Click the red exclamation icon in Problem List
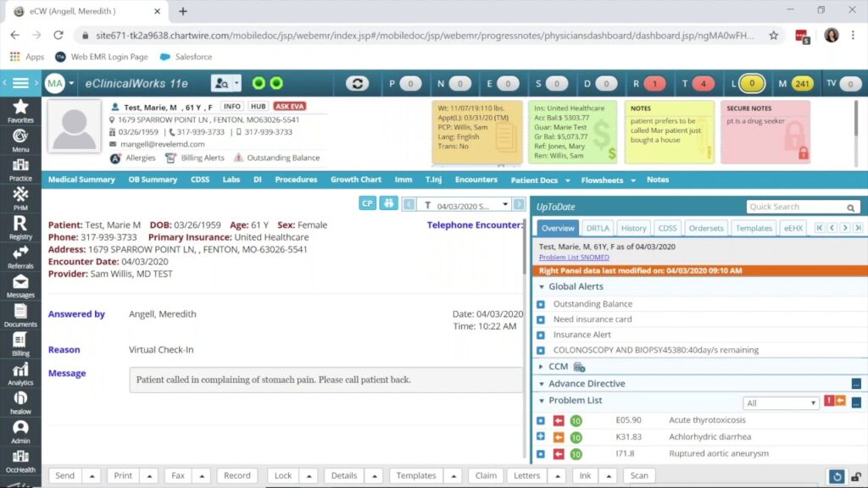This screenshot has height=488, width=868. click(x=829, y=401)
